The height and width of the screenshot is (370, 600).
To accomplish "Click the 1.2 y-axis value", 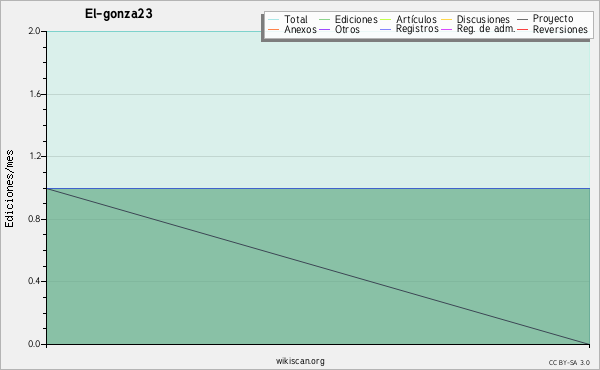I will click(35, 156).
